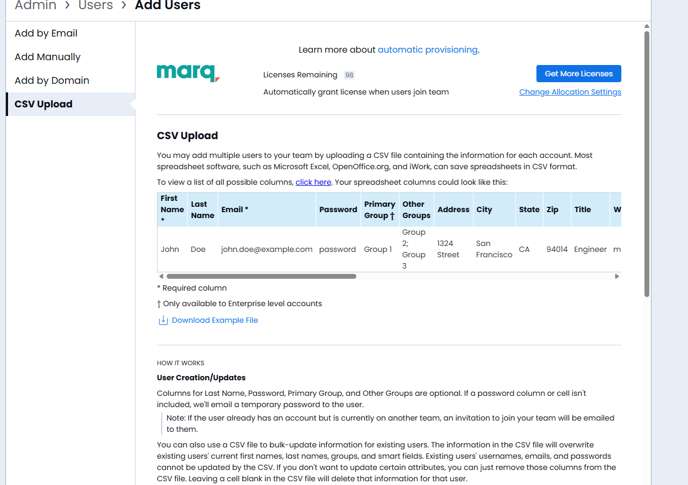Navigate to Users breadcrumb
This screenshot has width=688, height=485.
96,5
